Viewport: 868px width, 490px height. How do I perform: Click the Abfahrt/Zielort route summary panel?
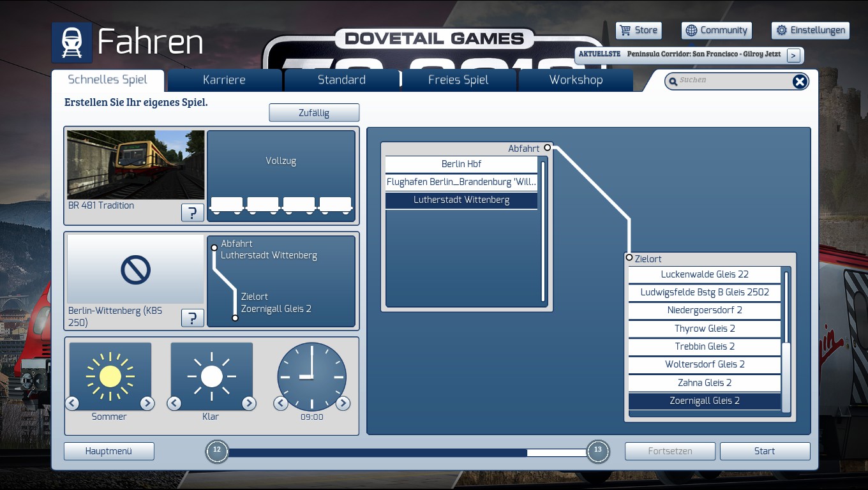(281, 281)
